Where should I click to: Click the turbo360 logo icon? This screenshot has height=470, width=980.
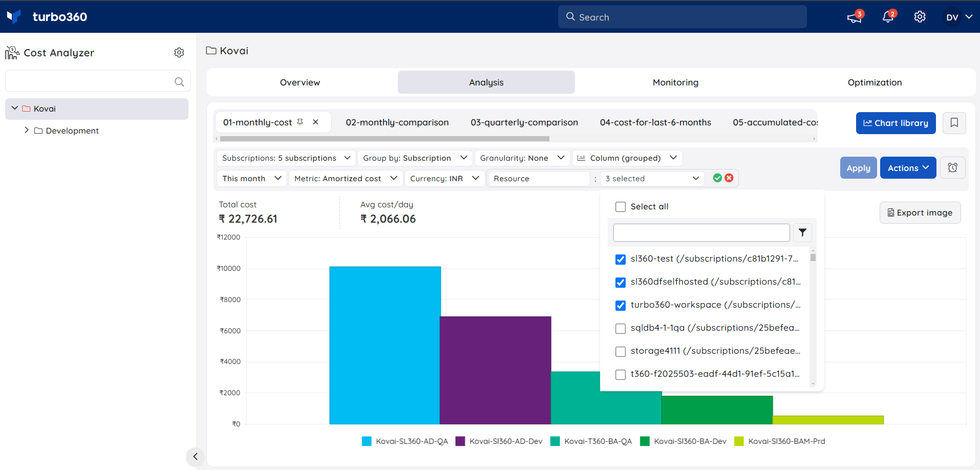coord(14,16)
